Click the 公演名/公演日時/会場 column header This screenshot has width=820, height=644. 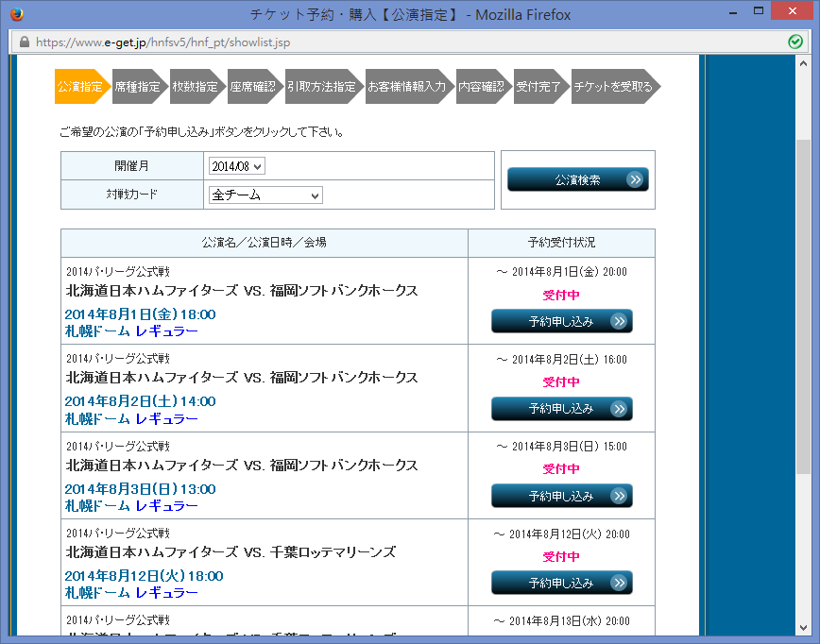[x=265, y=243]
